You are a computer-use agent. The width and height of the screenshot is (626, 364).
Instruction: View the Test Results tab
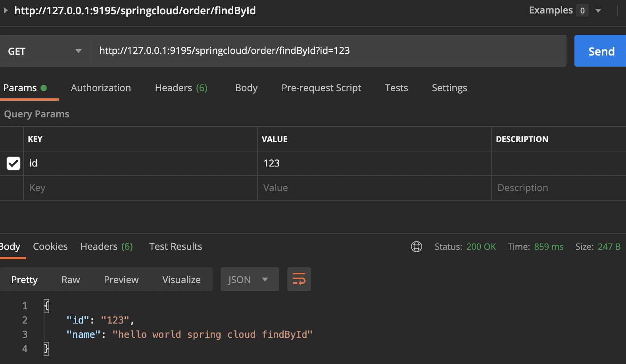pos(176,246)
